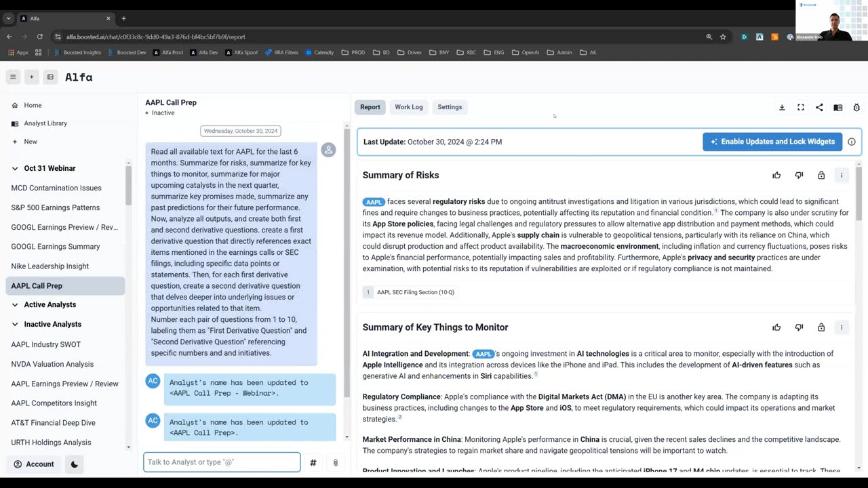Open the Admin bookmarks folder
Image resolution: width=868 pixels, height=488 pixels.
click(x=559, y=52)
